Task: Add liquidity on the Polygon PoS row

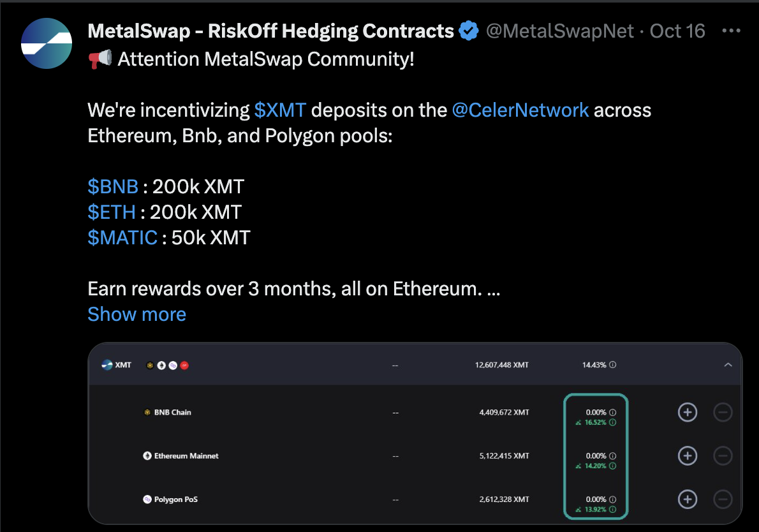Action: (x=688, y=499)
